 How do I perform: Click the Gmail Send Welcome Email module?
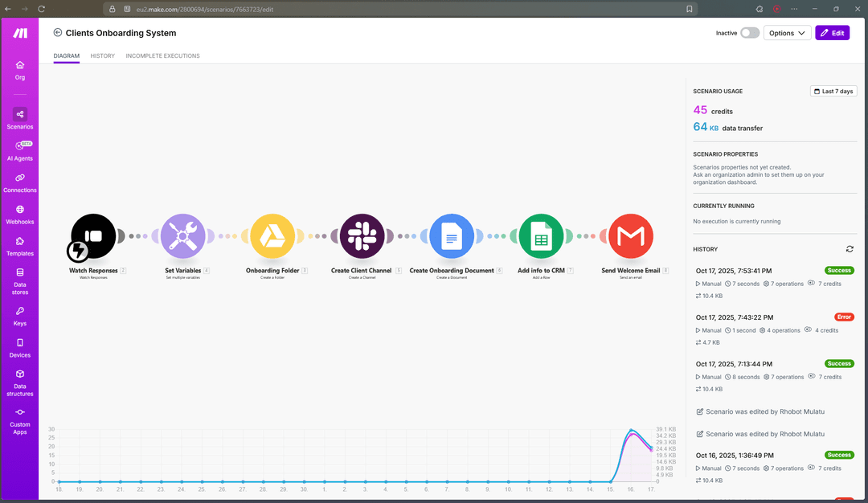[630, 235]
